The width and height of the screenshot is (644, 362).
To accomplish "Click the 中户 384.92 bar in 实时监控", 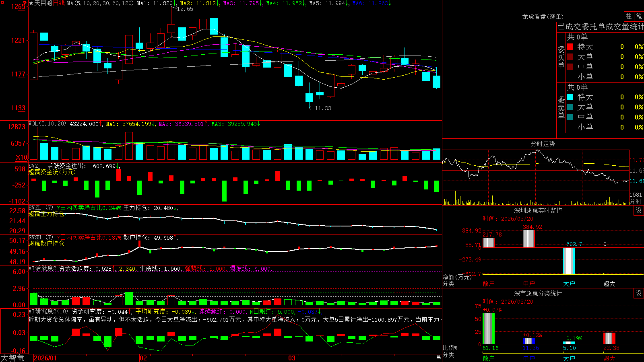I will [529, 239].
